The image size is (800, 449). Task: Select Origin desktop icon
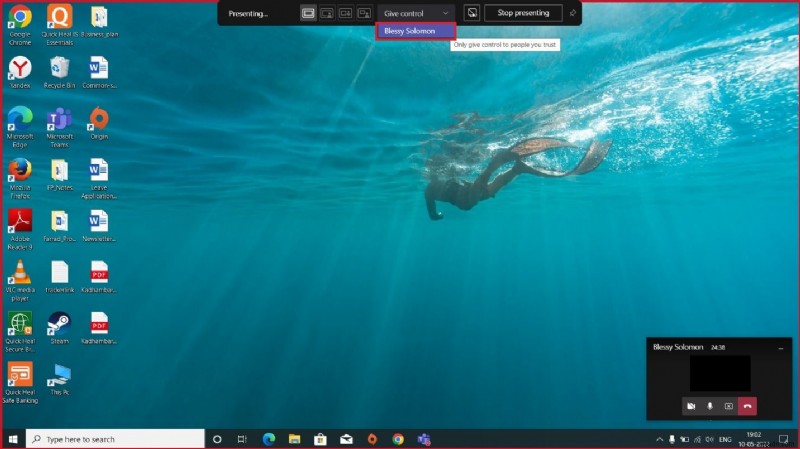pos(99,123)
